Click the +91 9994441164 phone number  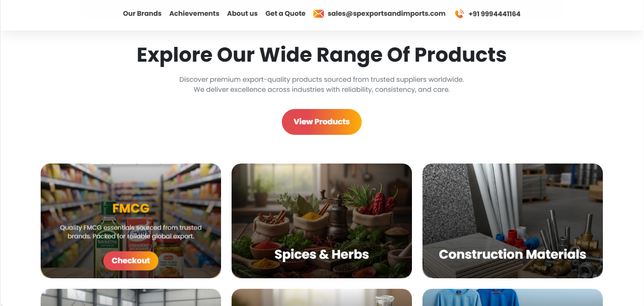tap(494, 14)
